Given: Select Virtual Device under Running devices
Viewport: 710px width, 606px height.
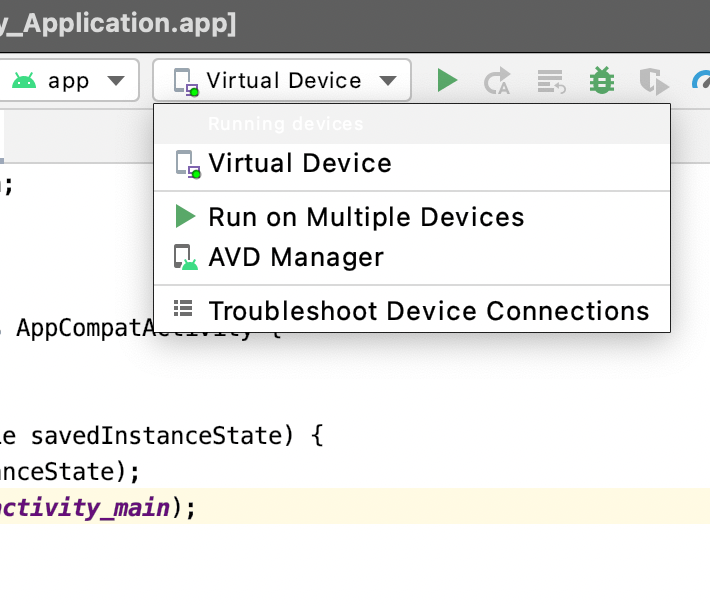Looking at the screenshot, I should click(x=412, y=164).
